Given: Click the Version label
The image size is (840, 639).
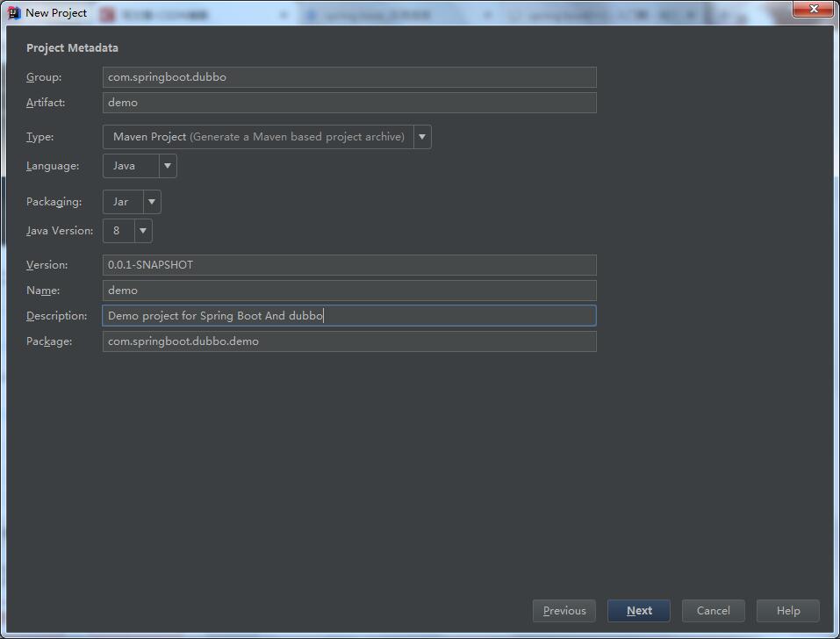Looking at the screenshot, I should pyautogui.click(x=47, y=264).
